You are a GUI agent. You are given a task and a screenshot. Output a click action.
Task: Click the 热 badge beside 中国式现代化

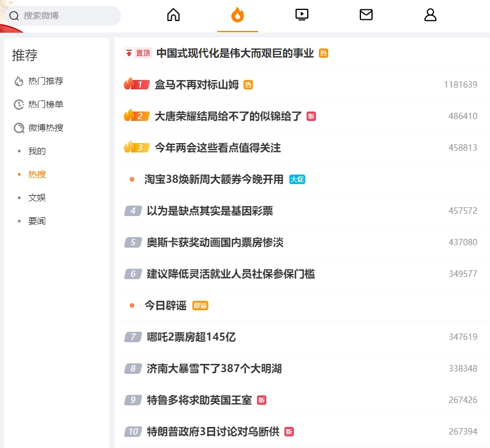pyautogui.click(x=324, y=54)
